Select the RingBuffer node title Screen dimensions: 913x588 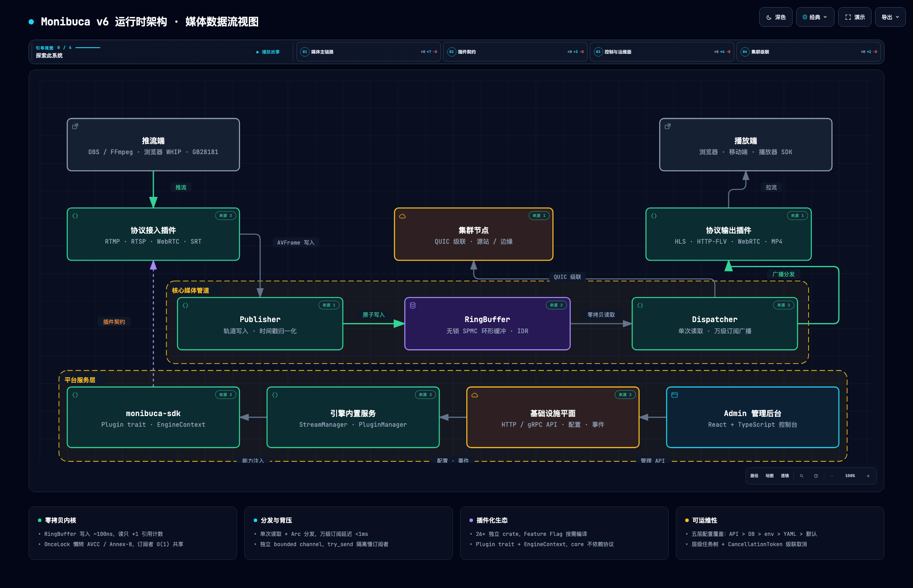487,319
